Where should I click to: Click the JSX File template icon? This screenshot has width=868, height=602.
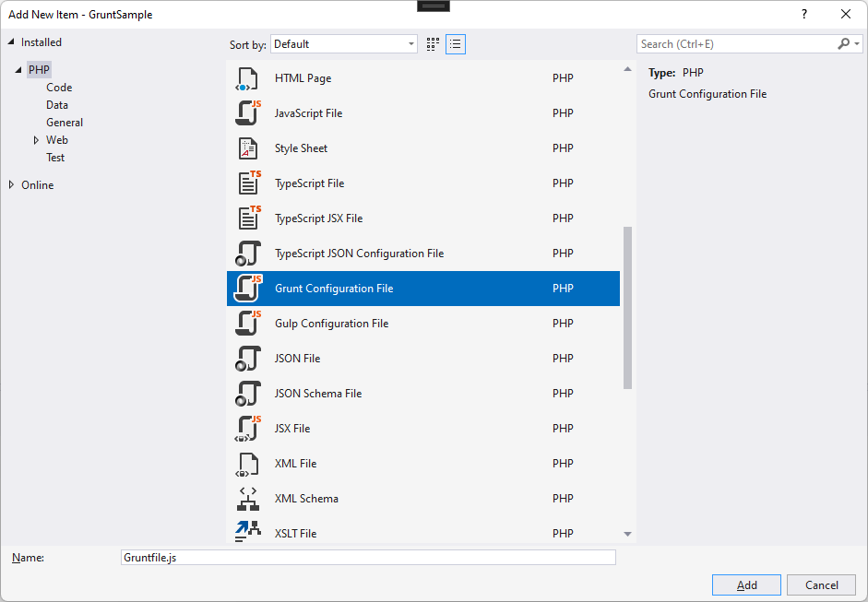click(247, 429)
